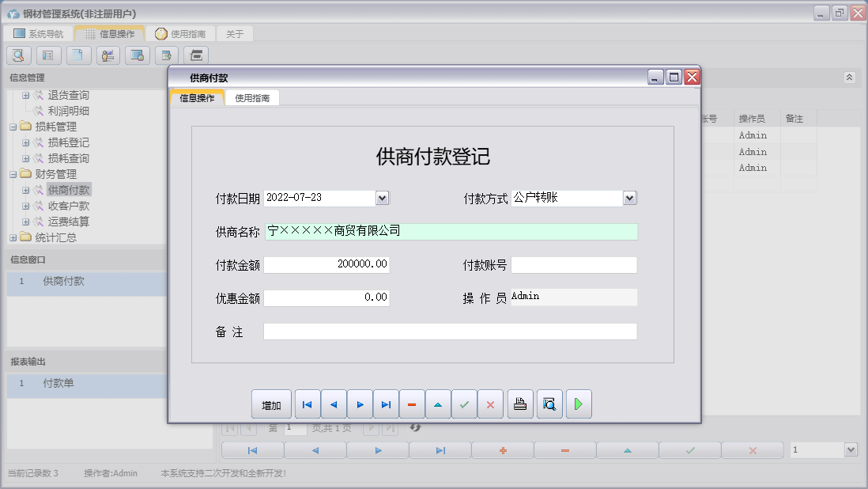Image resolution: width=868 pixels, height=489 pixels.
Task: Click the report list toolbar icon
Action: pyautogui.click(x=47, y=55)
